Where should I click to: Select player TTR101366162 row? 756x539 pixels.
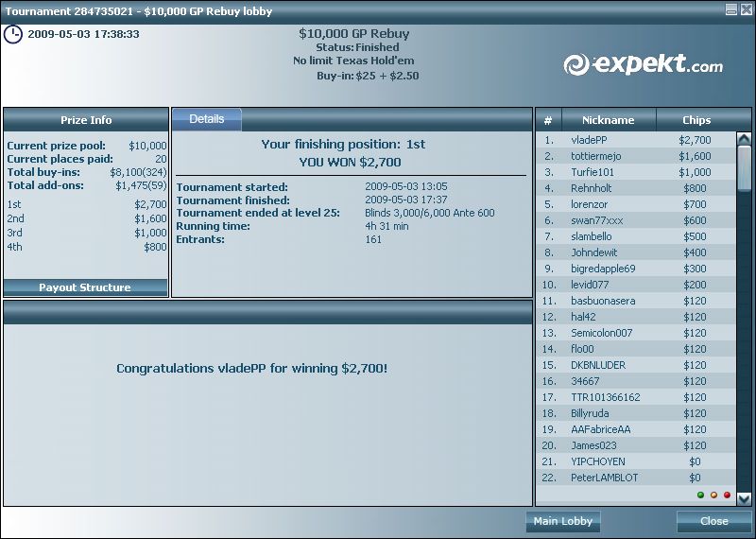(636, 397)
